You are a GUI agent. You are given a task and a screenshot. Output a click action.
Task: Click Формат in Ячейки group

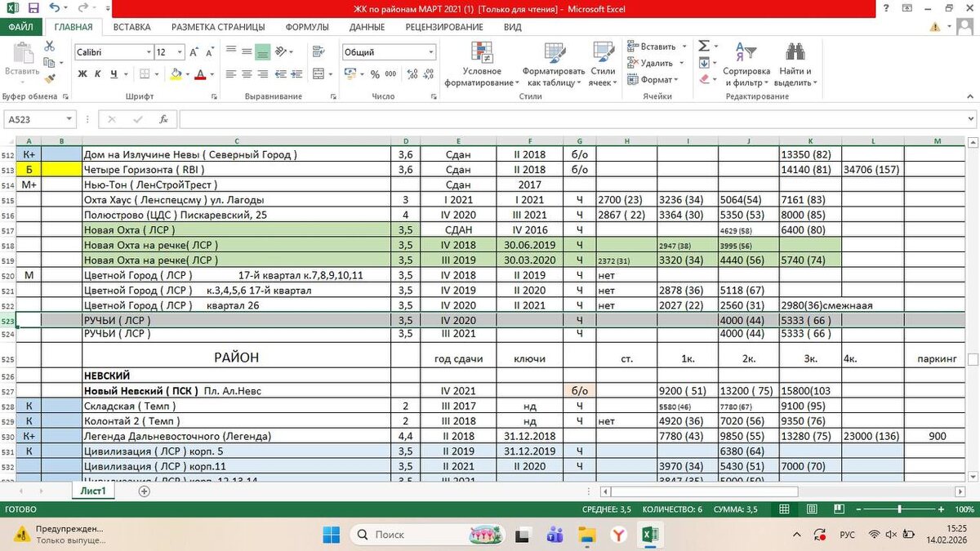coord(653,79)
